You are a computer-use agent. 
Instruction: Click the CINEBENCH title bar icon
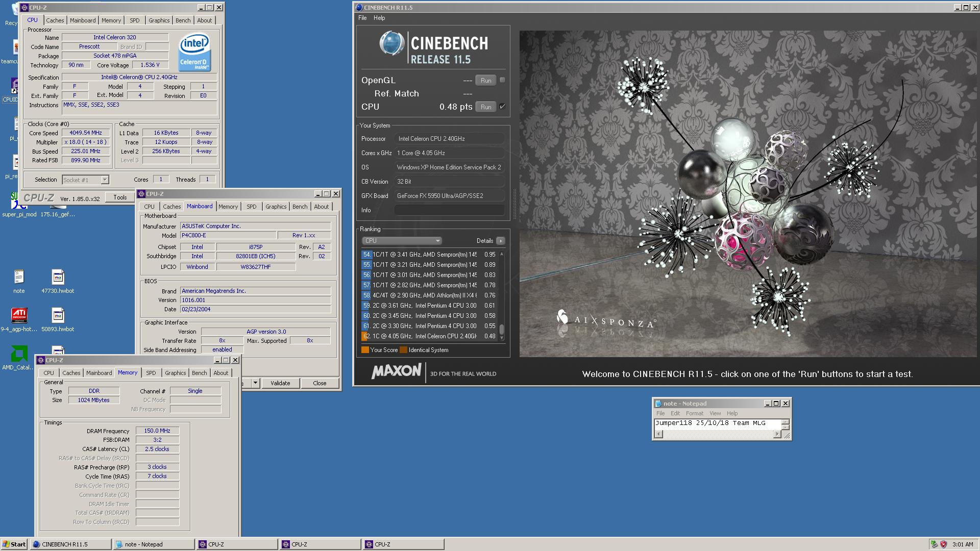point(359,8)
